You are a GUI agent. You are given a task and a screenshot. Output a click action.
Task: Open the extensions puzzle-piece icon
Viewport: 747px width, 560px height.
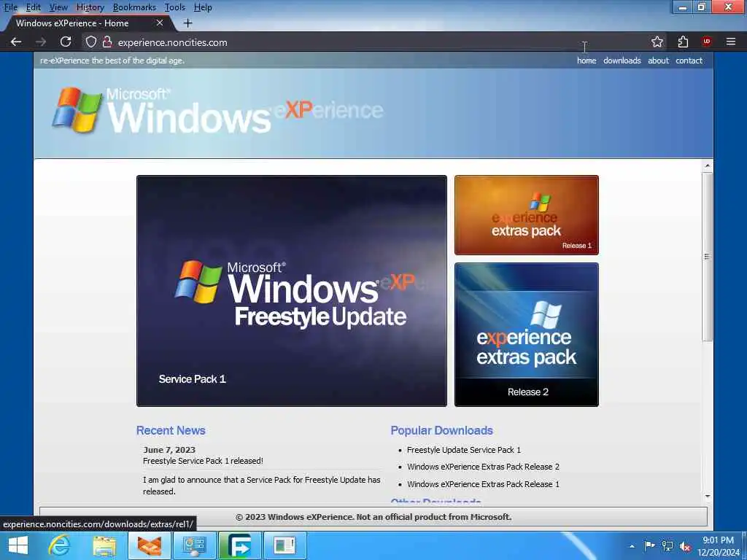pos(683,42)
